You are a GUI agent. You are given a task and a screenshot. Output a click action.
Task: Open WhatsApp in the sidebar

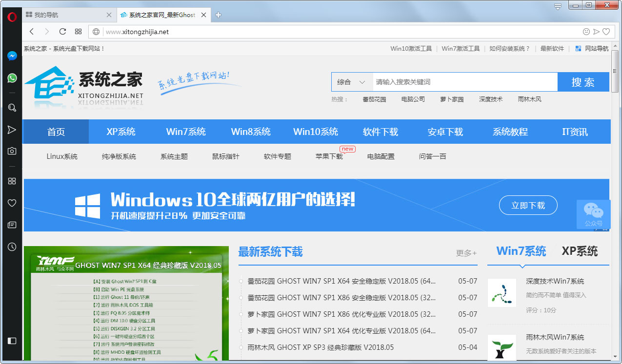(12, 78)
